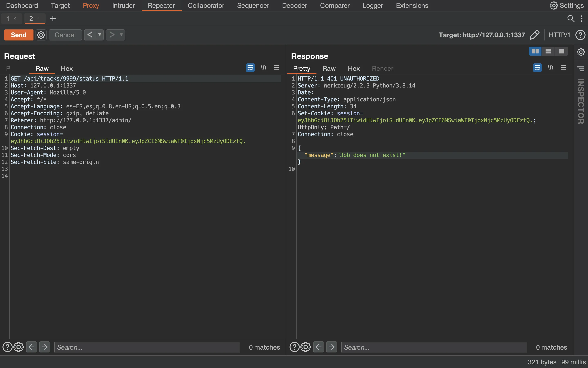The image size is (588, 368).
Task: Click the 401 UNAUTHORIZED status line
Action: 339,79
